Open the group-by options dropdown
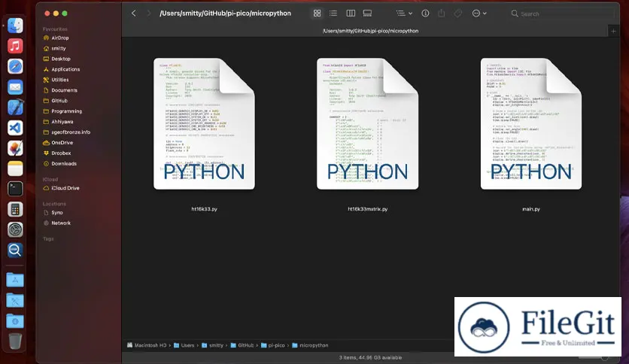The image size is (629, 364). [x=404, y=14]
